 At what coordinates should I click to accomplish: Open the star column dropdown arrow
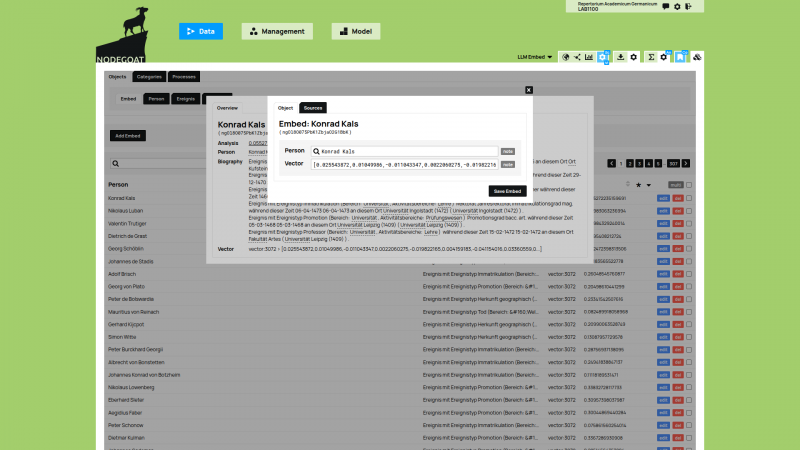pos(650,185)
